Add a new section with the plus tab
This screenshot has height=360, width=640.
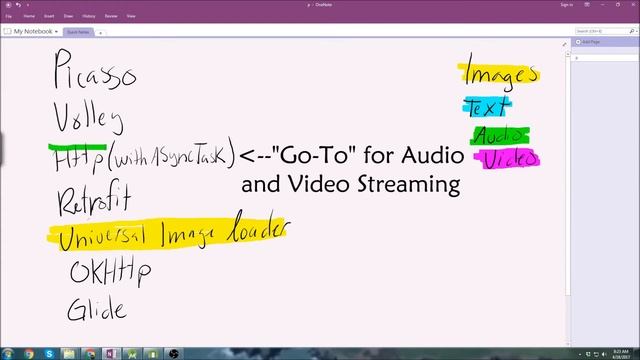pos(100,33)
